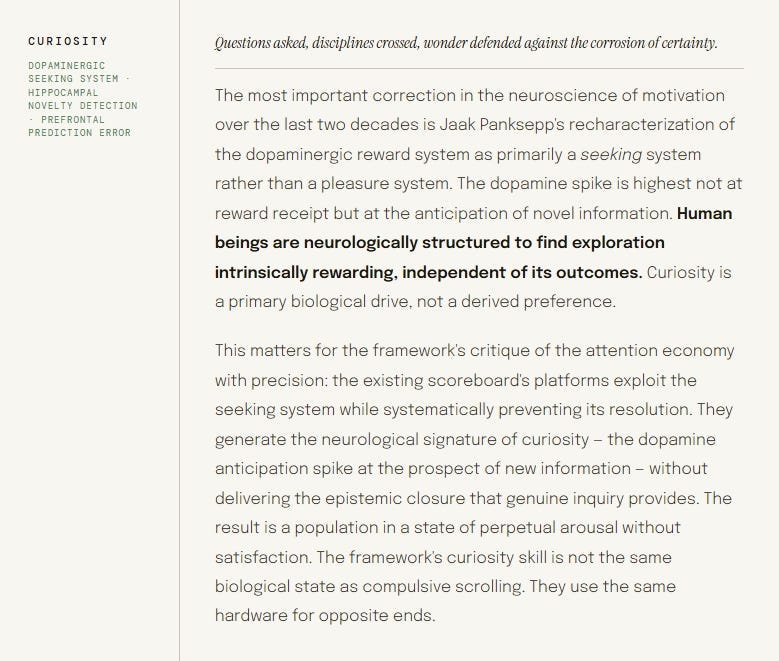
Task: Click the phrase 'intrinsically rewarding' in bold text
Action: coord(305,272)
